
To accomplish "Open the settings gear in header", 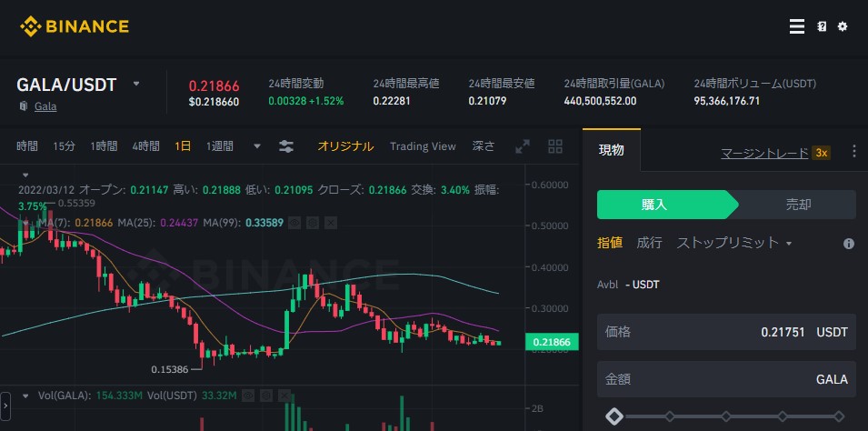I will coord(842,26).
